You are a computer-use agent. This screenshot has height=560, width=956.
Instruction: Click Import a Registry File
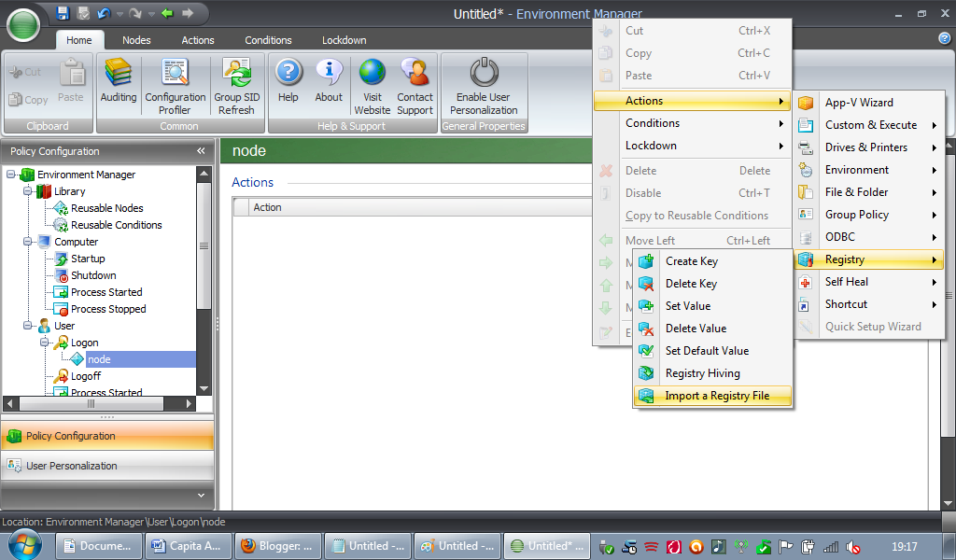tap(713, 396)
